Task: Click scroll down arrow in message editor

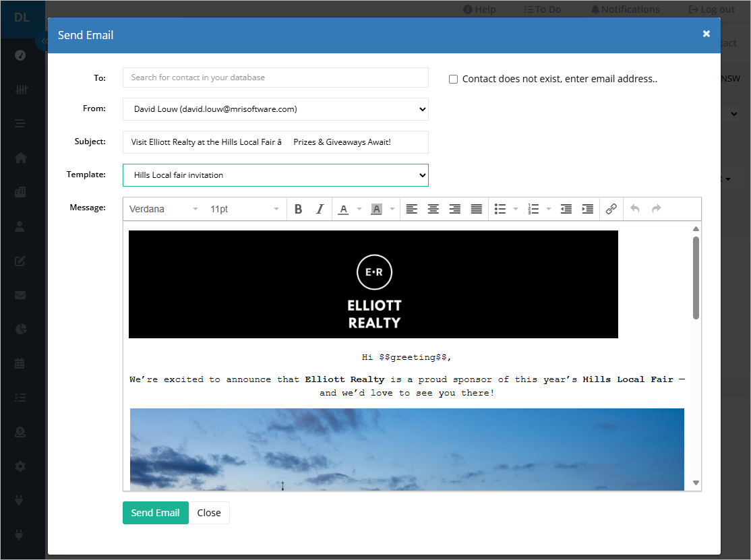Action: pos(696,483)
